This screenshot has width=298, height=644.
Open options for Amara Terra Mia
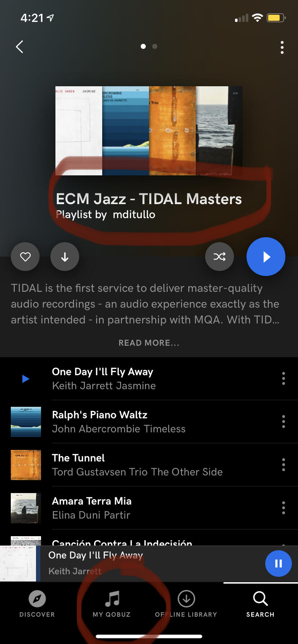[284, 508]
